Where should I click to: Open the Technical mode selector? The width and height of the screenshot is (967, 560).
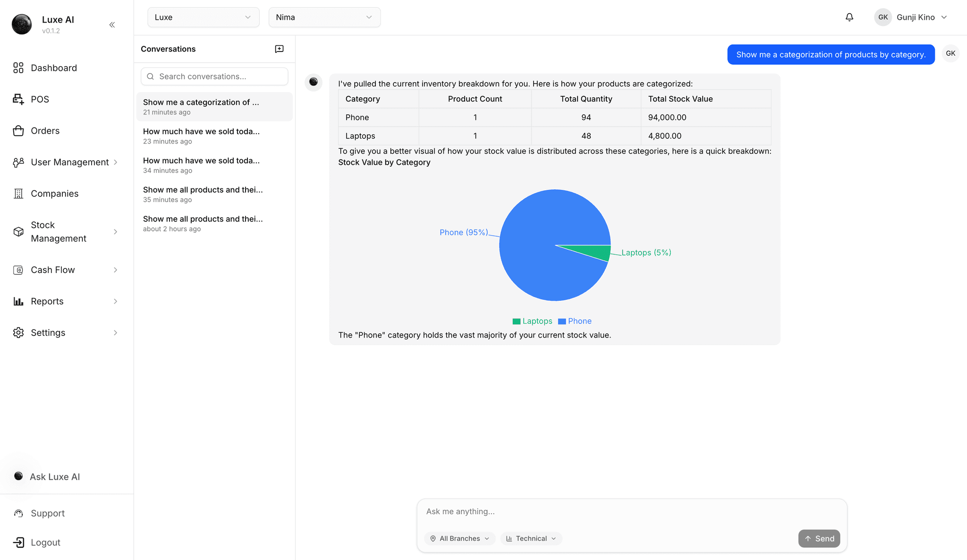coord(531,539)
